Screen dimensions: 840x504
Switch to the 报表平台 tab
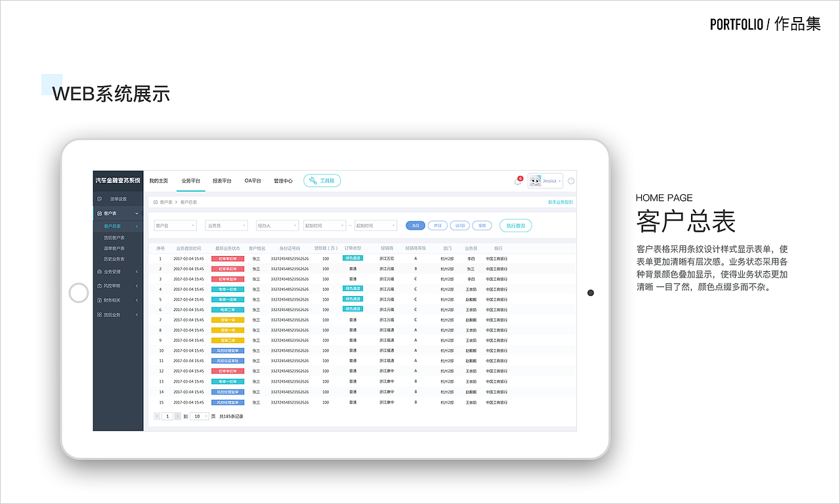[x=222, y=180]
